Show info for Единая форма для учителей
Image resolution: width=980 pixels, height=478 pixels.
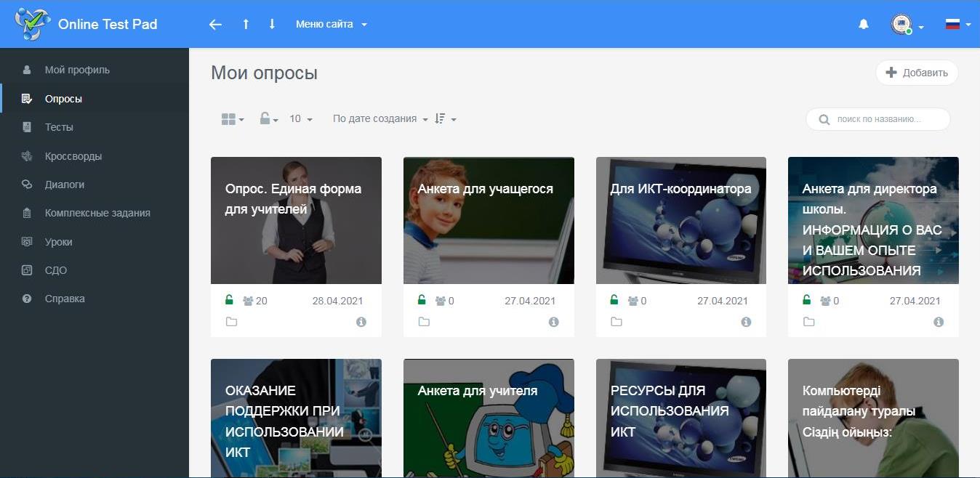click(361, 322)
